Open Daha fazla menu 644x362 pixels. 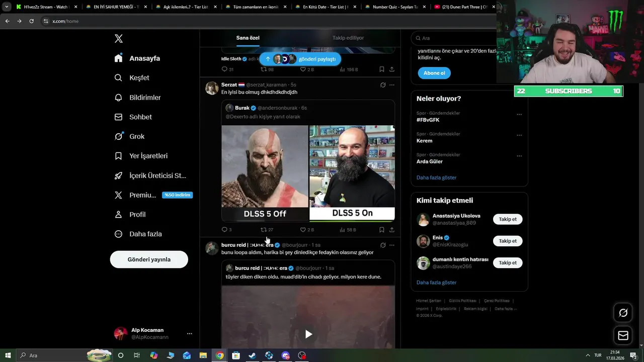click(x=138, y=234)
